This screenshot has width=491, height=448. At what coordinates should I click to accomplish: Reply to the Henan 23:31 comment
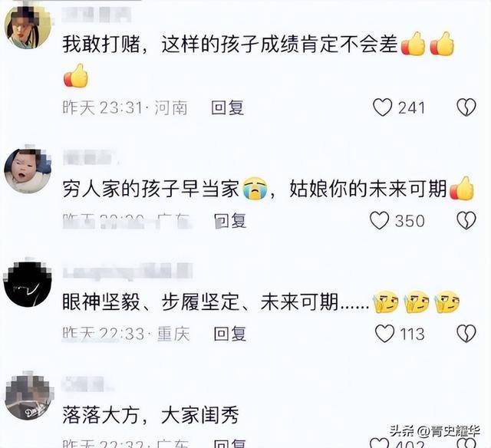227,107
